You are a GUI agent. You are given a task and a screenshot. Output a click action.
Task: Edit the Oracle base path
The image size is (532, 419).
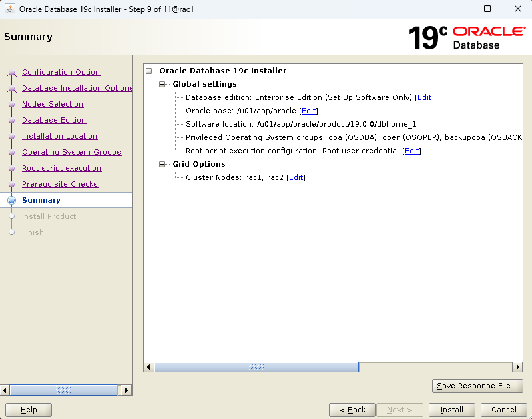309,111
